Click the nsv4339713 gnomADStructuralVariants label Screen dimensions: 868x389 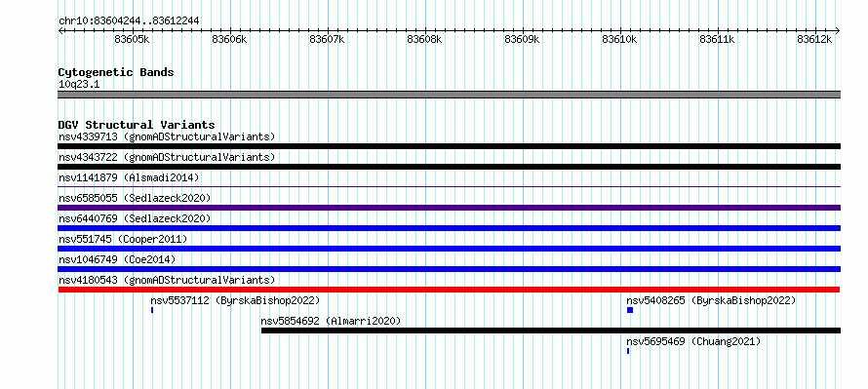(167, 136)
